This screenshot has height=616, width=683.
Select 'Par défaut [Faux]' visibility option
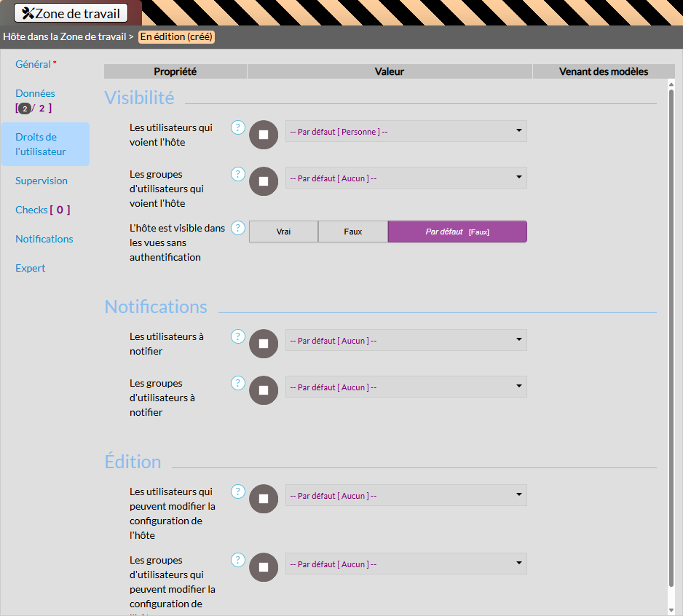(x=457, y=232)
